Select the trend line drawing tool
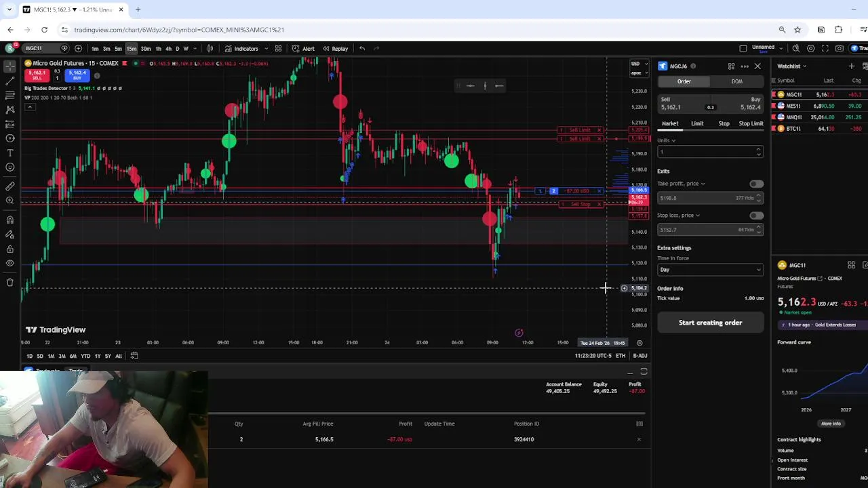Viewport: 868px width, 488px height. click(x=9, y=81)
